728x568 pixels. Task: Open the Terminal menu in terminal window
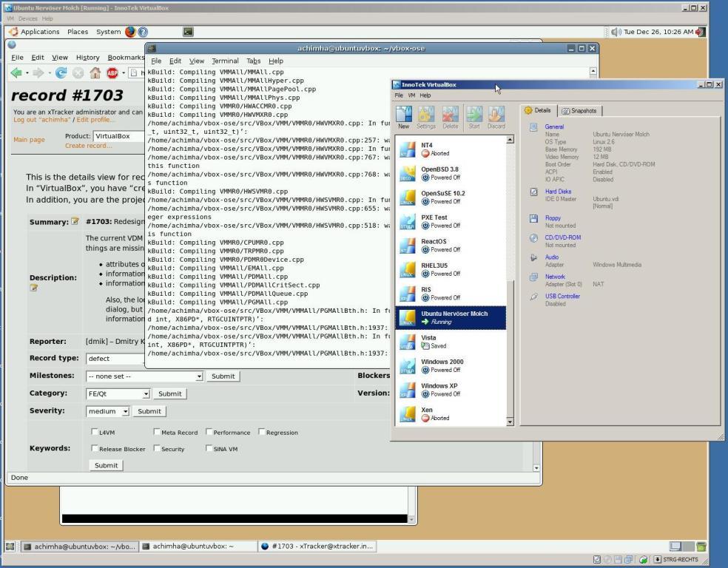pyautogui.click(x=225, y=61)
